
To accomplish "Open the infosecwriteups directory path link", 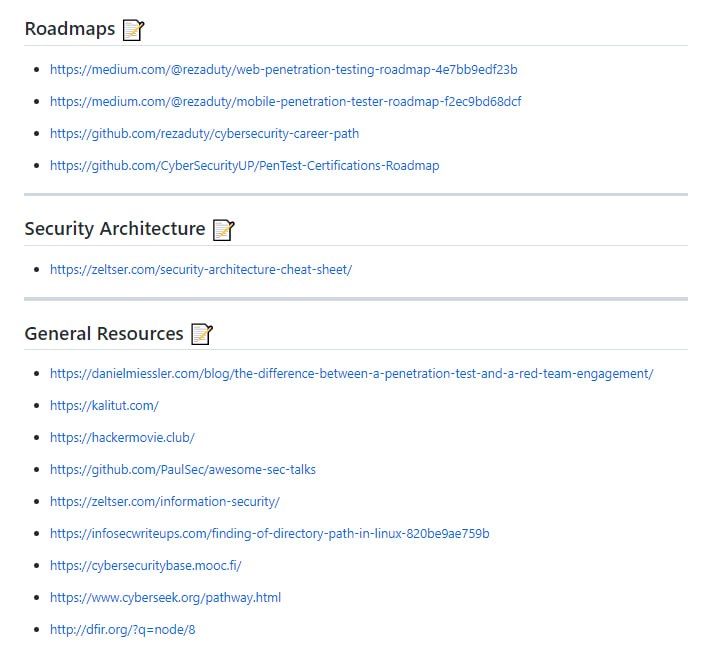I will (269, 534).
